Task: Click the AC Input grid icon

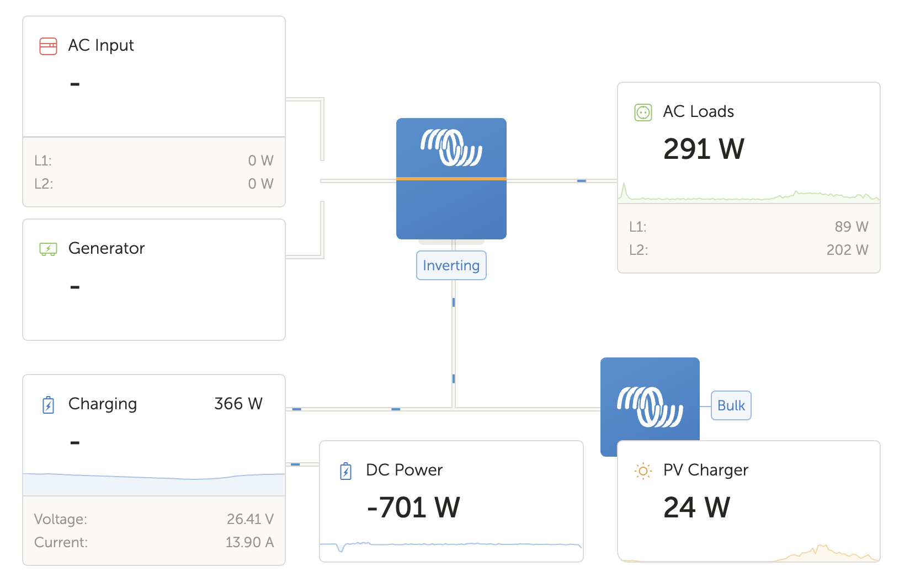Action: coord(48,46)
